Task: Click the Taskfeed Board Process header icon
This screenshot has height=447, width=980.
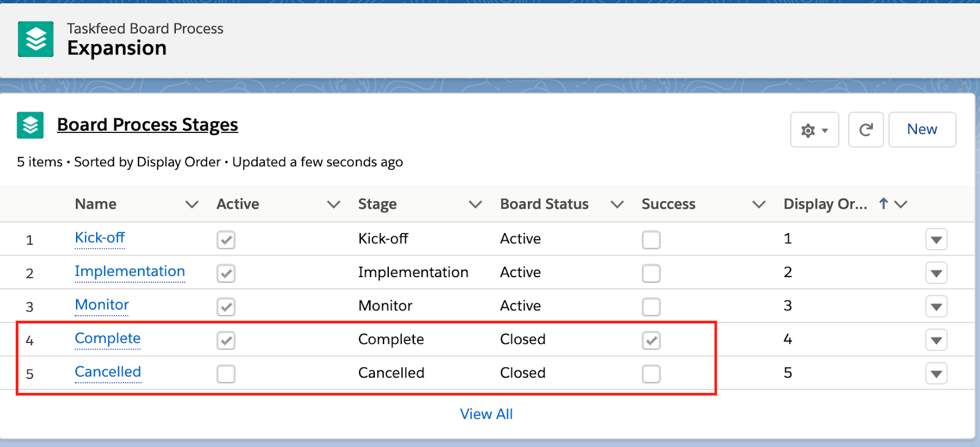Action: (x=36, y=39)
